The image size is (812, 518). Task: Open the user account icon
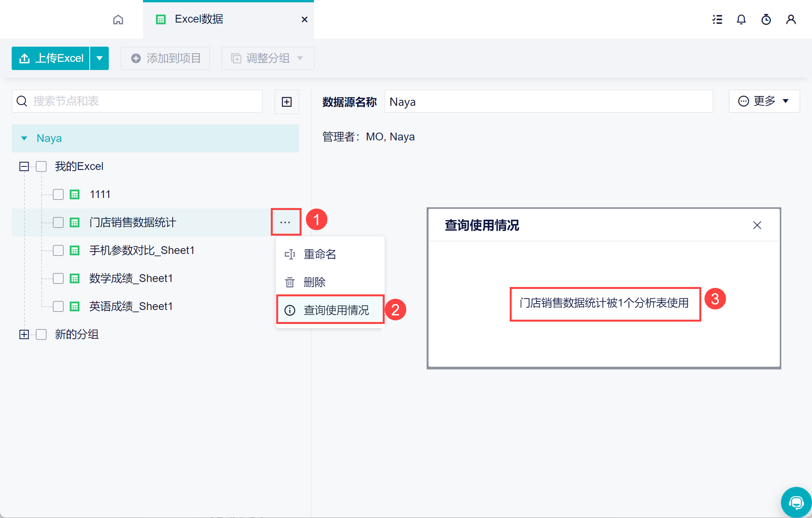coord(791,19)
